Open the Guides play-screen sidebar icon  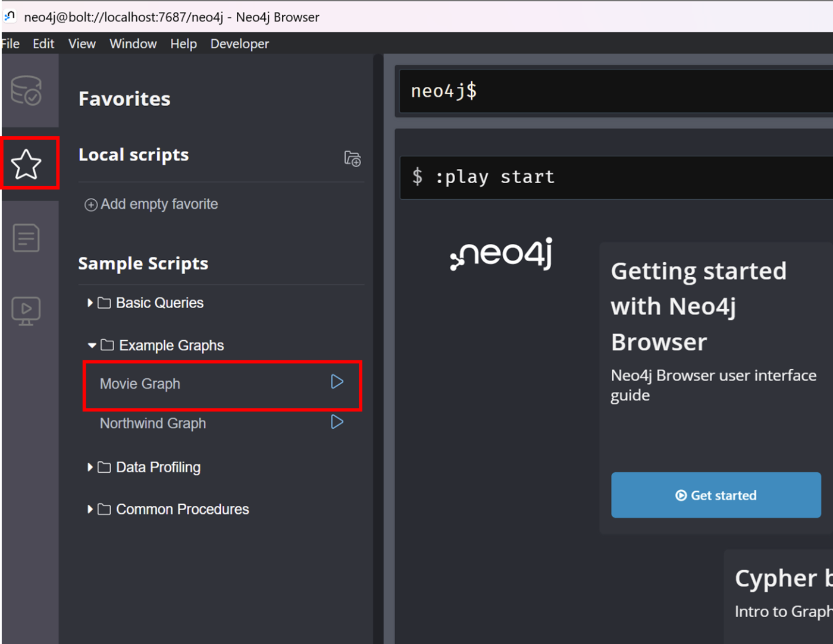[x=26, y=311]
